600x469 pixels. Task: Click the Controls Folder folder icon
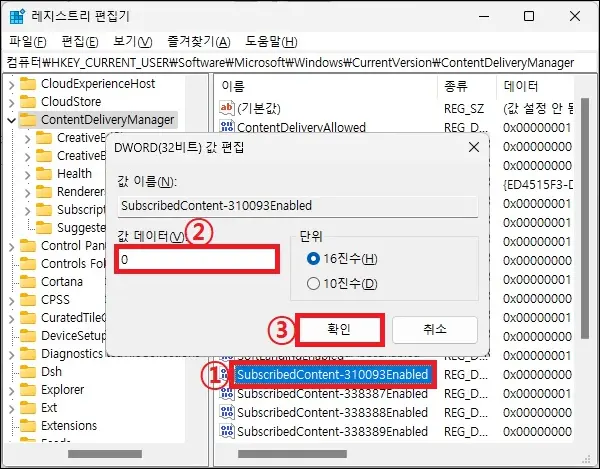(x=28, y=264)
